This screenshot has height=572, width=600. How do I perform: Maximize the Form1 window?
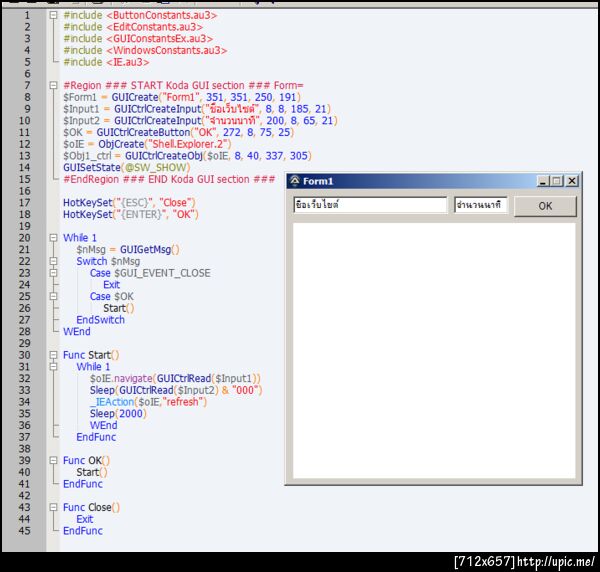tap(557, 181)
